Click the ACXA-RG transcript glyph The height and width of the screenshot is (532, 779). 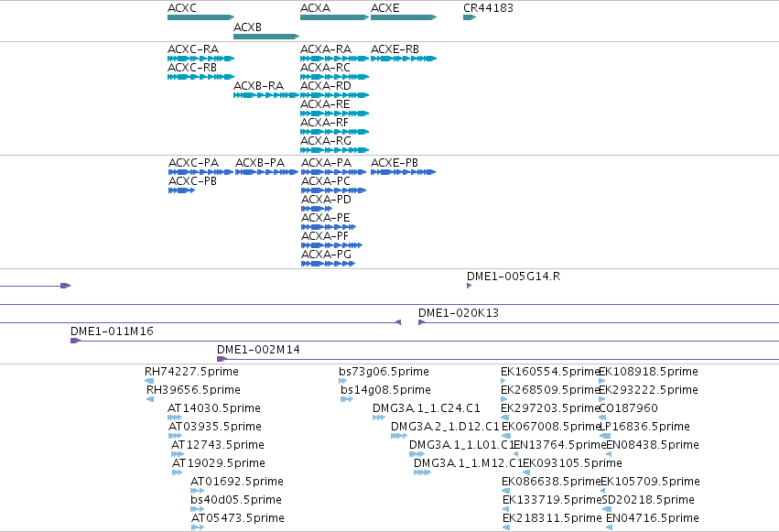pos(334,150)
